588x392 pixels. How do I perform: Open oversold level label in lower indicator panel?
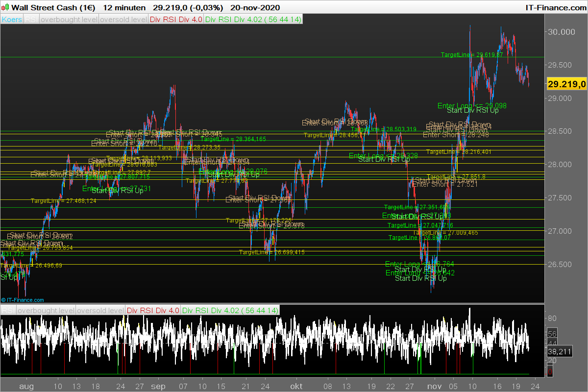click(100, 310)
